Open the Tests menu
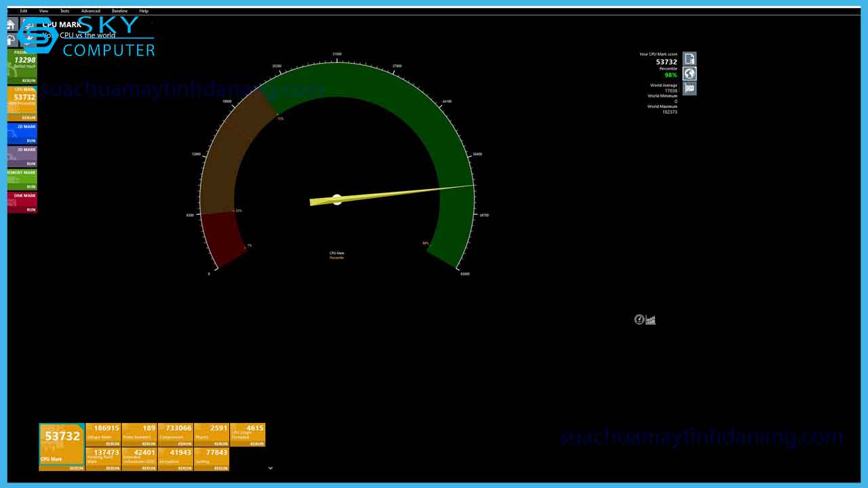 click(64, 11)
